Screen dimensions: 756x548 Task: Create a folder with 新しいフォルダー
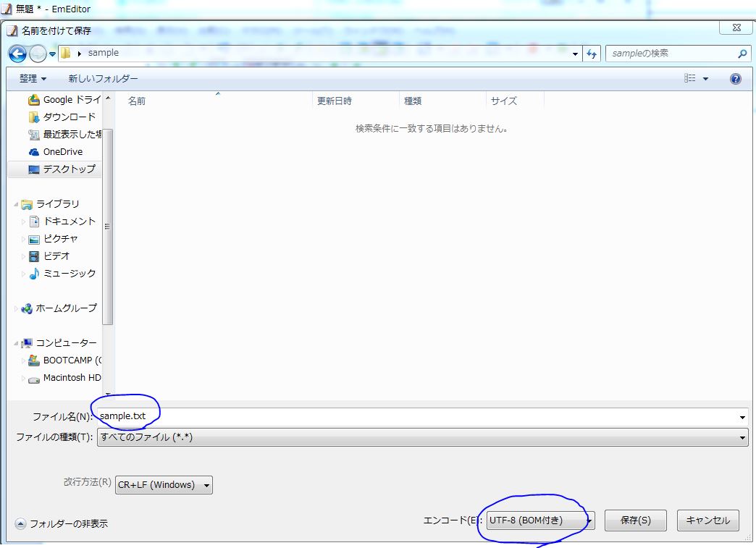[x=103, y=78]
